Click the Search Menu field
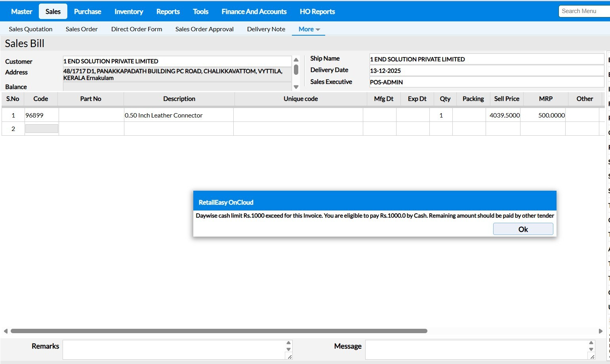 point(584,11)
